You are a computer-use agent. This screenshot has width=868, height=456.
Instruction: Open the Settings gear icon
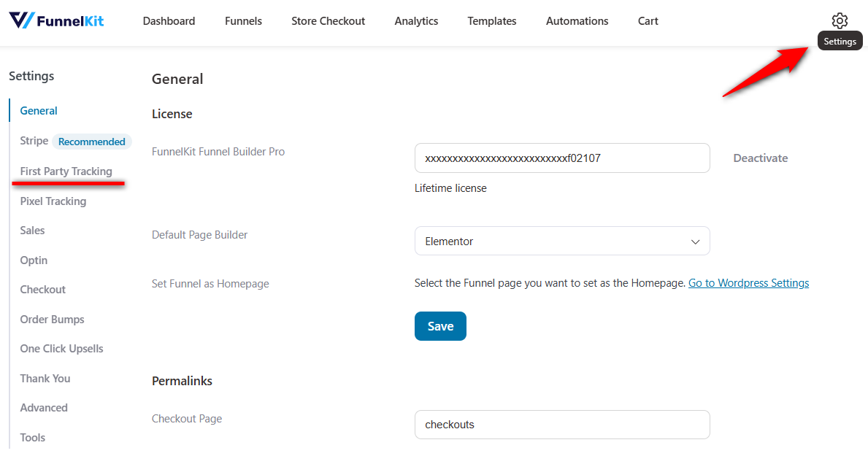[840, 21]
